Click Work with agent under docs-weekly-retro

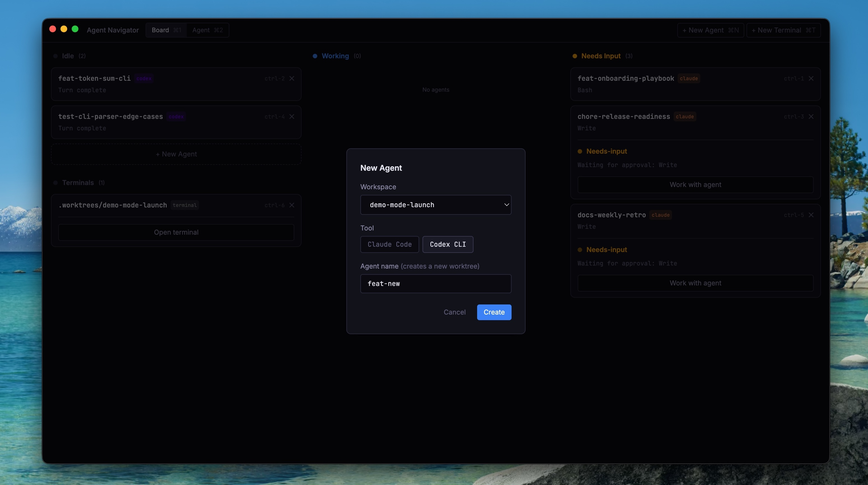point(695,283)
